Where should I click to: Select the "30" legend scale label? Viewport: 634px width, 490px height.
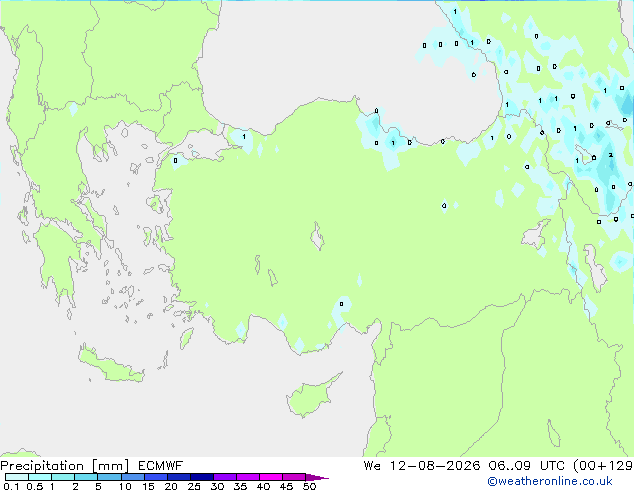(x=217, y=486)
